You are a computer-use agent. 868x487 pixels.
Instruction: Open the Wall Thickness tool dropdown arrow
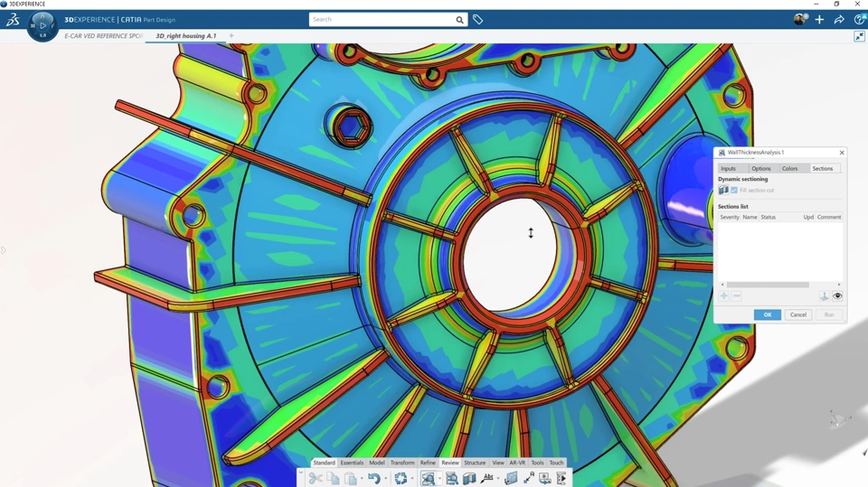[439, 479]
